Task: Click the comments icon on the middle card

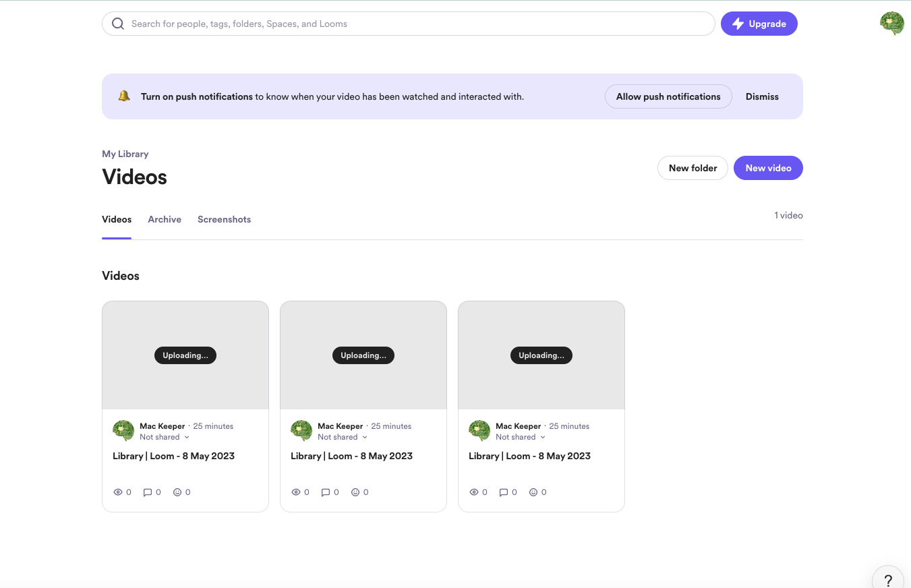Action: pyautogui.click(x=326, y=492)
